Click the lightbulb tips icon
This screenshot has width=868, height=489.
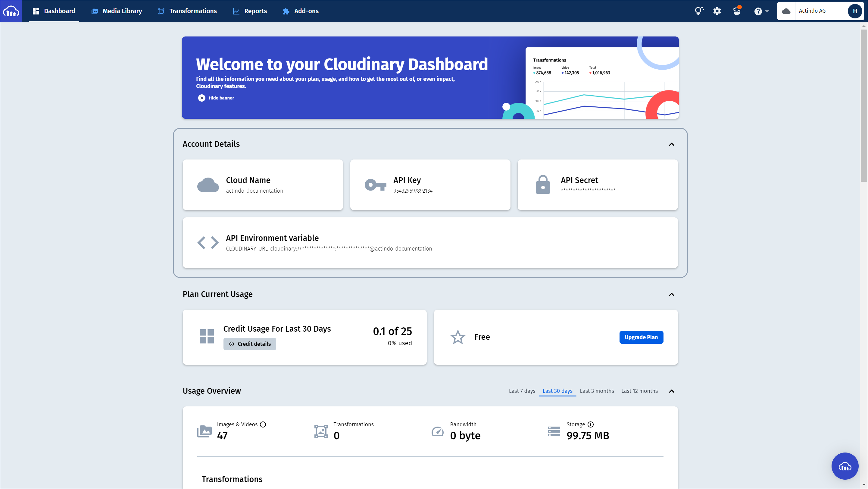point(699,11)
